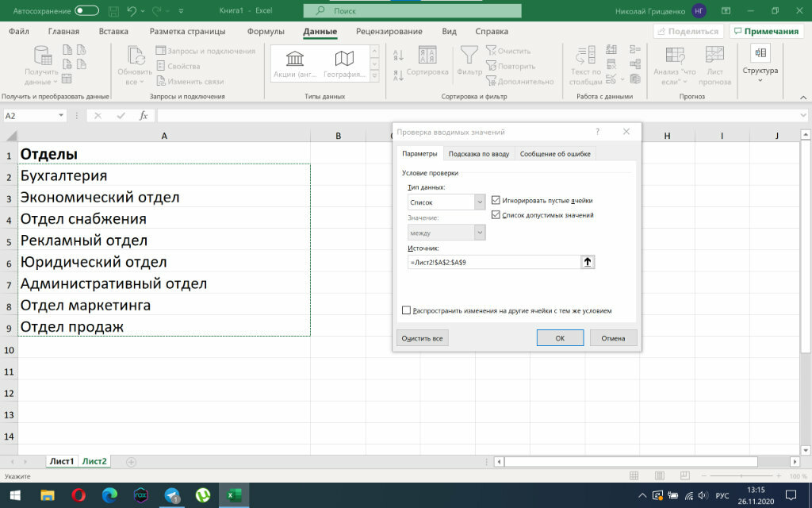
Task: Add a new sheet with plus icon
Action: pos(131,462)
